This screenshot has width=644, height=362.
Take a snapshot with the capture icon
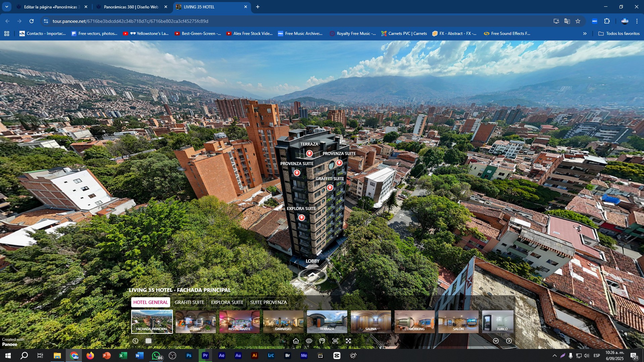[x=335, y=341]
